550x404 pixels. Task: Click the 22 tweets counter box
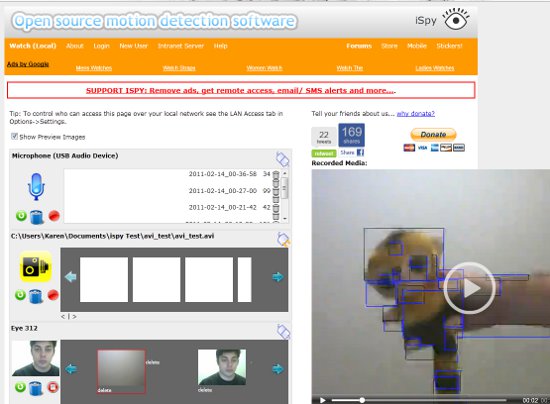click(324, 136)
